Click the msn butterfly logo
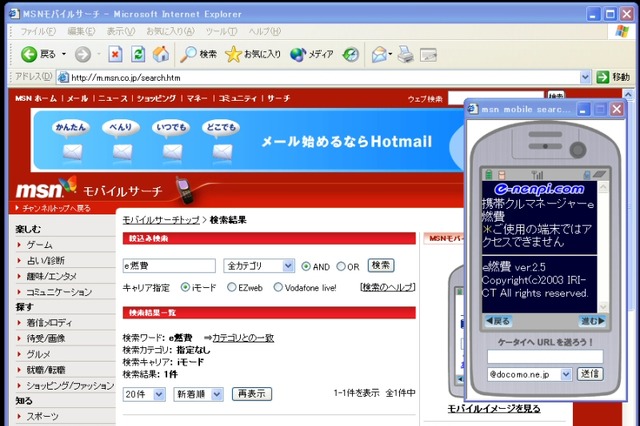Screen dimensions: 640x426 (x=47, y=188)
